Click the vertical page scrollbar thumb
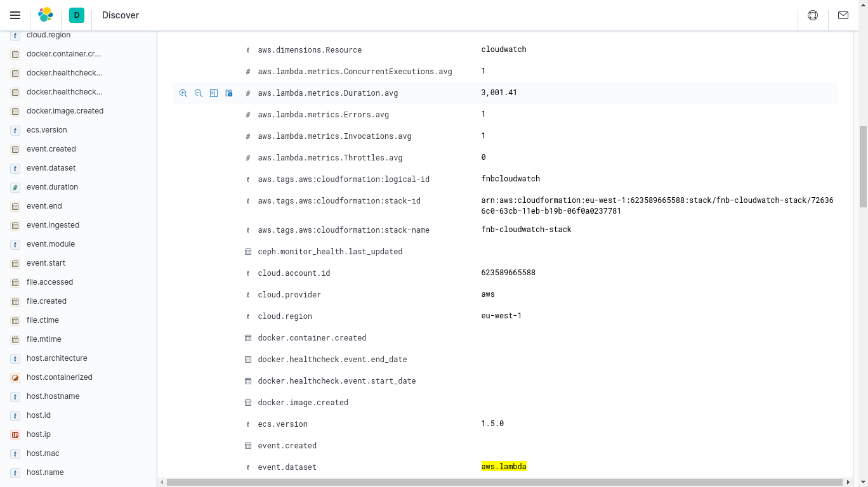 pos(863,166)
